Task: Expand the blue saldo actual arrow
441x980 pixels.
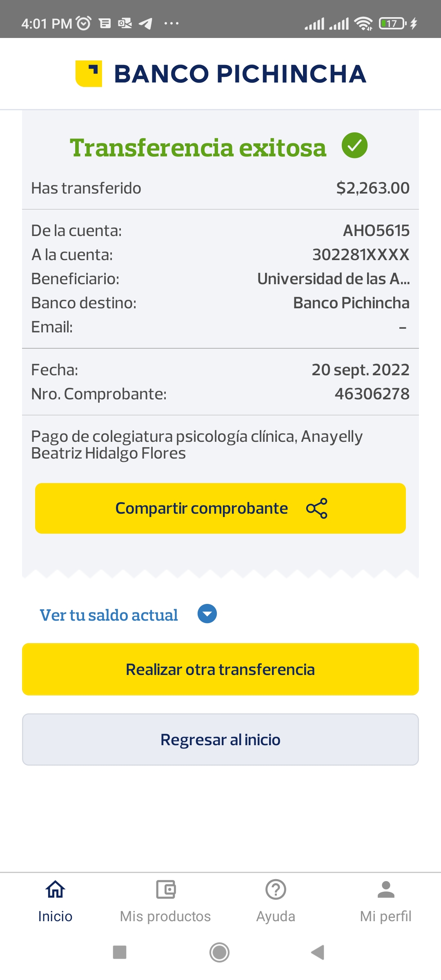Action: [x=207, y=614]
